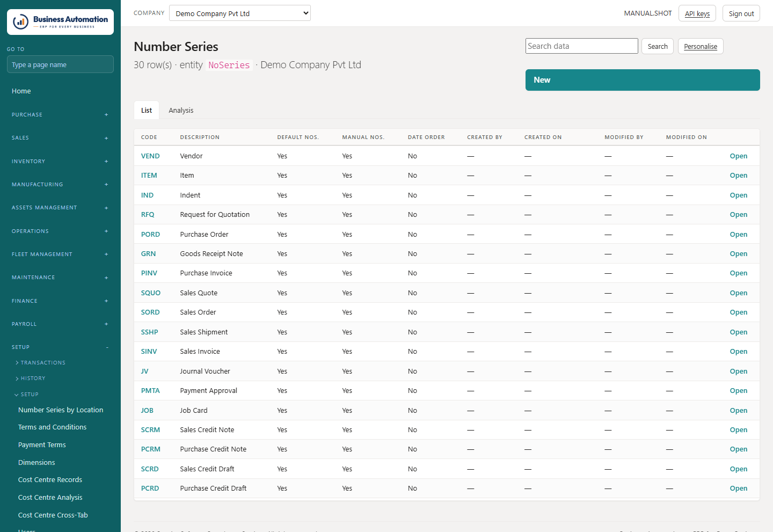
Task: Click Open on the Sales Invoice row
Action: 739,352
